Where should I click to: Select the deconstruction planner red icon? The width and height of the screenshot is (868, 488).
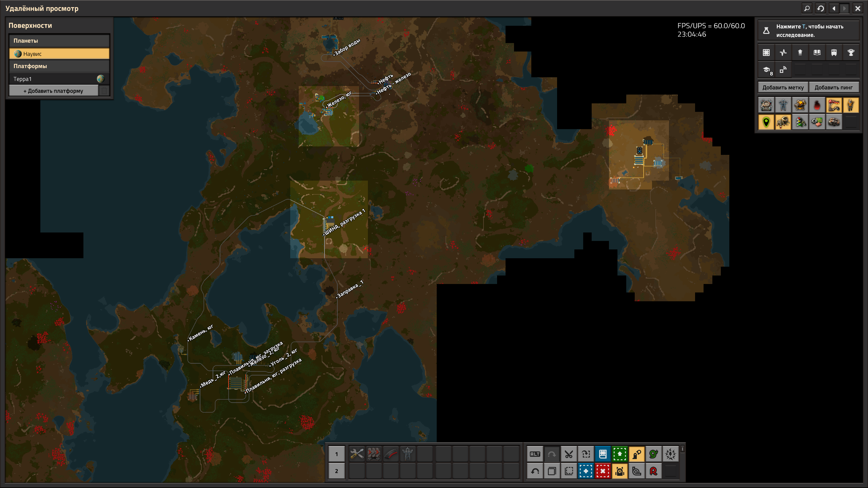pos(603,471)
